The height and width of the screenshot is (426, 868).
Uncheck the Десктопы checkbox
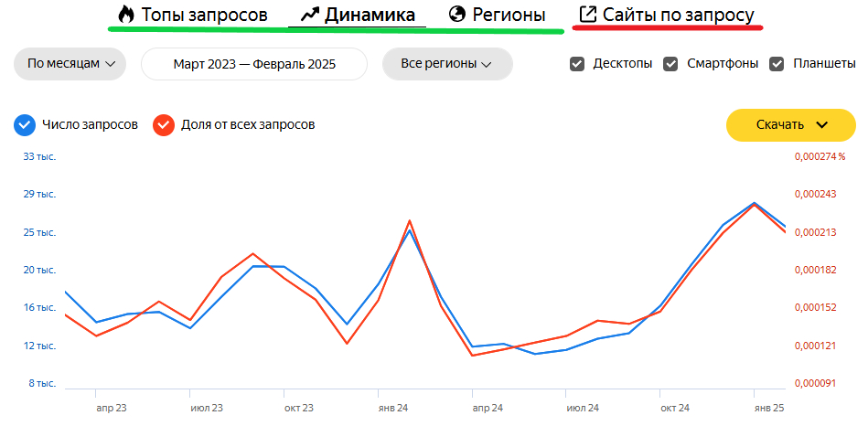(x=577, y=64)
